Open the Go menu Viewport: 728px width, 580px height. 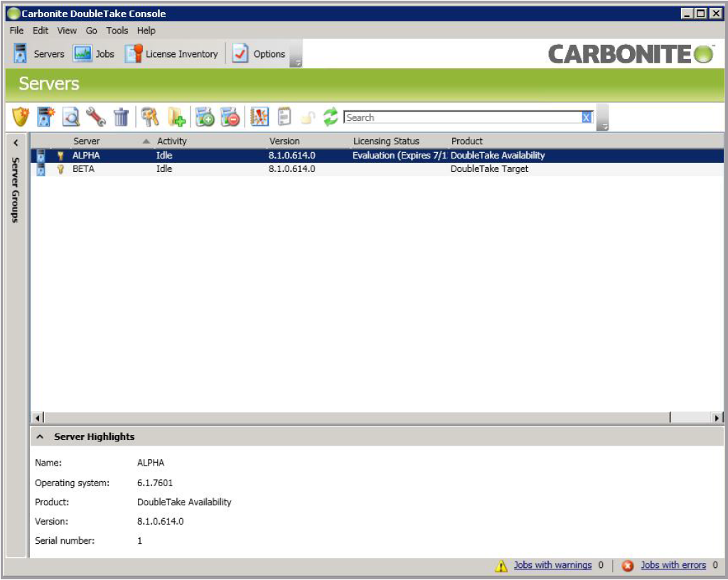92,31
